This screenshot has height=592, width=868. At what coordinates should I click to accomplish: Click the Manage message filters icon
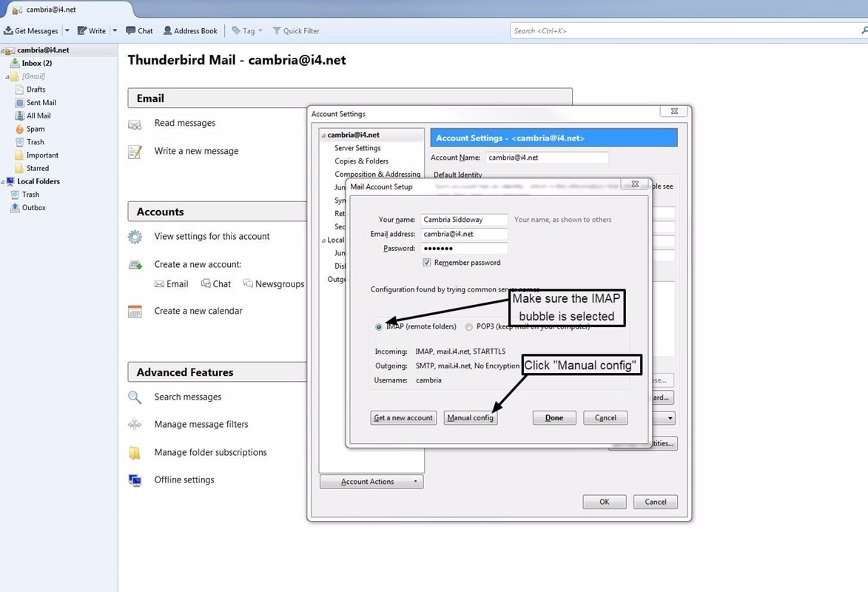[x=135, y=425]
